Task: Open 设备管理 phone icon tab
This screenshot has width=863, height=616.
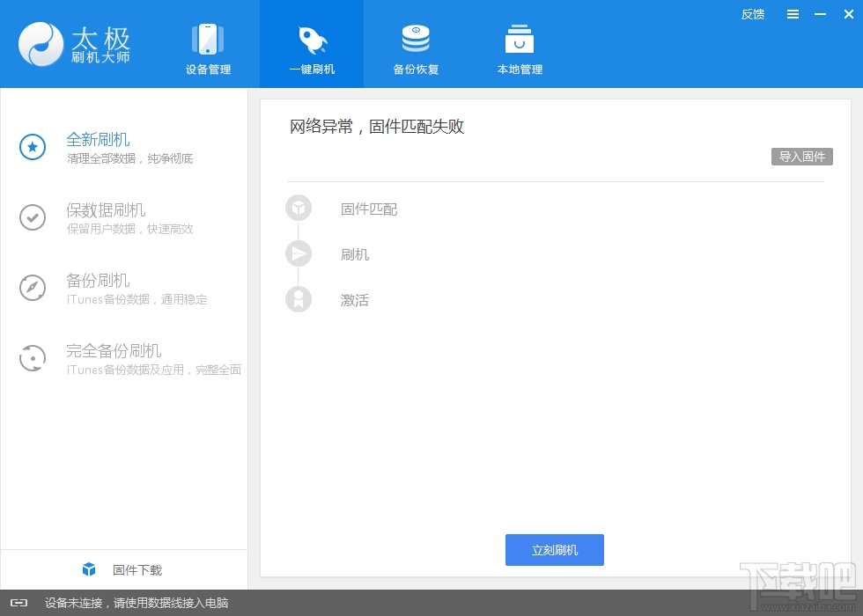Action: click(x=208, y=39)
